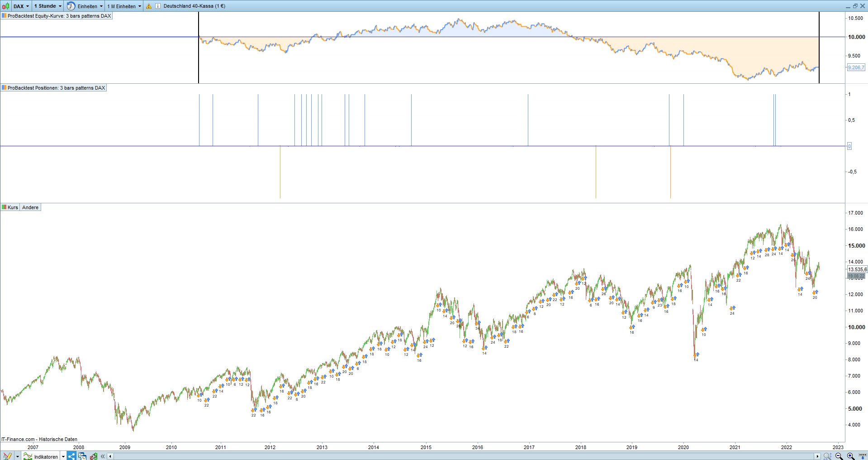Click the scrollbar right arrow

tap(817, 456)
